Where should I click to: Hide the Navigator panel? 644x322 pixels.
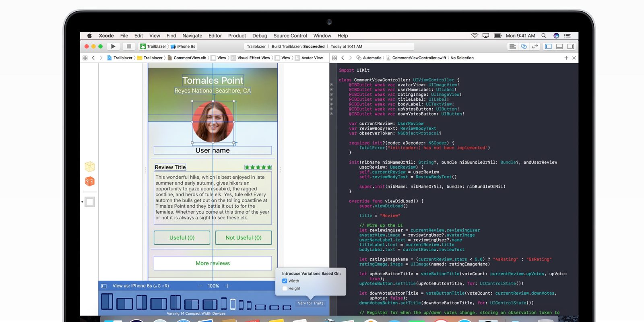click(x=548, y=46)
